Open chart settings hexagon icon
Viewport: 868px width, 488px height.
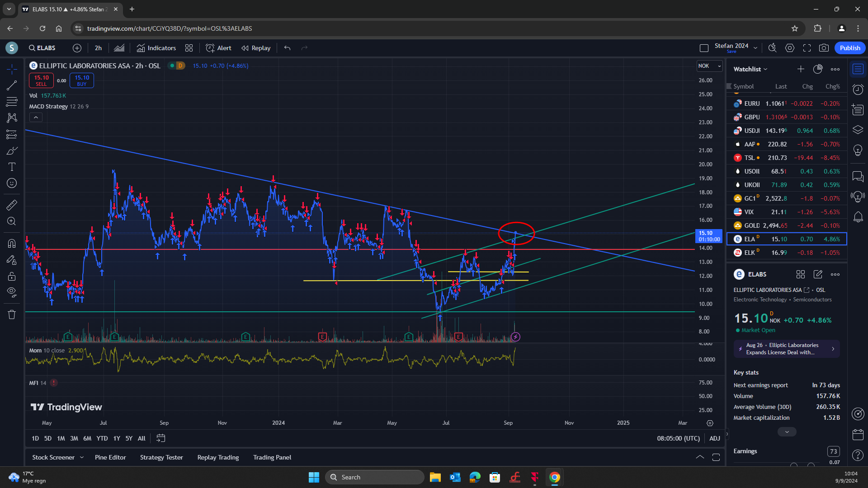point(790,48)
